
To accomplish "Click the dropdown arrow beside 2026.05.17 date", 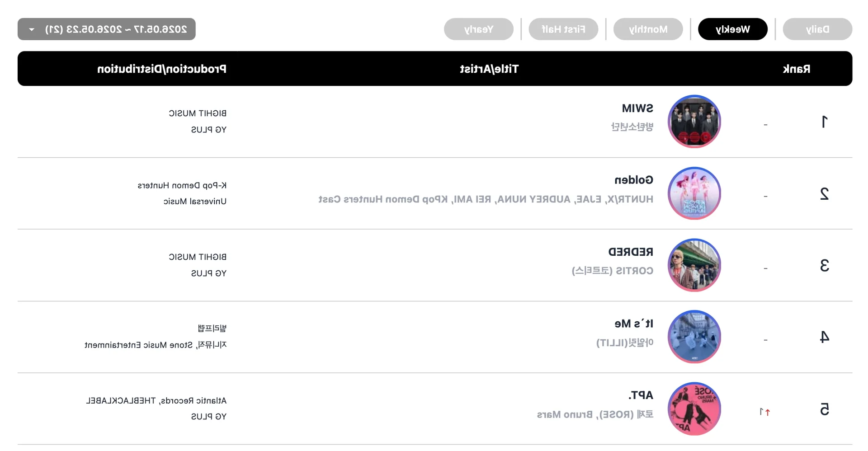I will pyautogui.click(x=32, y=30).
